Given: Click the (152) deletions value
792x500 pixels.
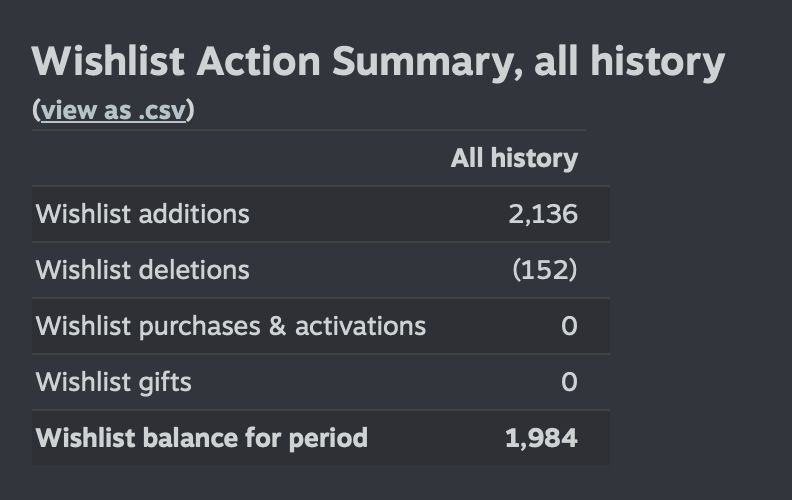Looking at the screenshot, I should click(x=544, y=270).
